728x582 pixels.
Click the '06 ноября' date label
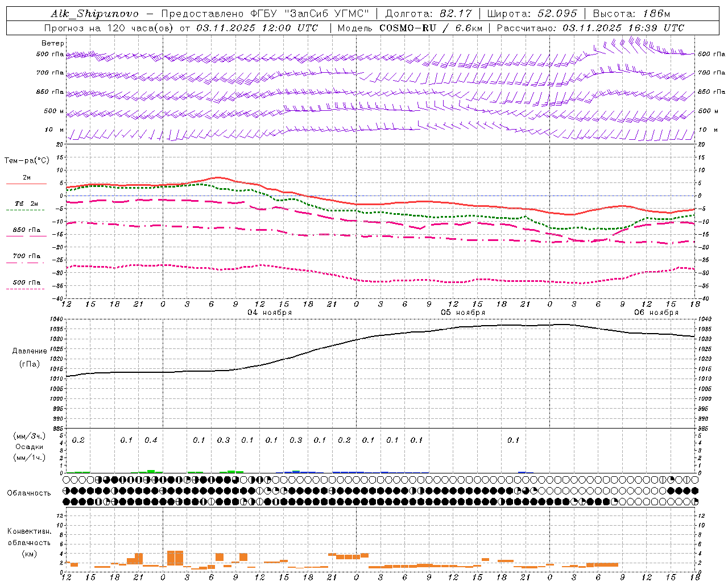[656, 312]
